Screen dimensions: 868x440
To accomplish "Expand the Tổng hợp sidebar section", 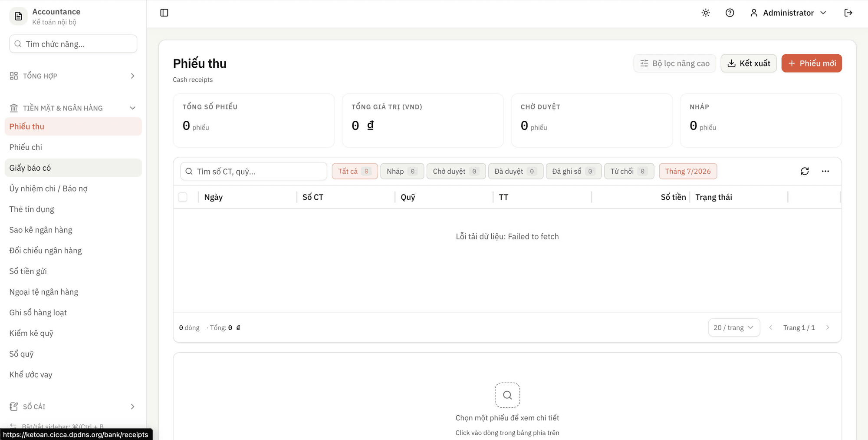I will coord(73,76).
